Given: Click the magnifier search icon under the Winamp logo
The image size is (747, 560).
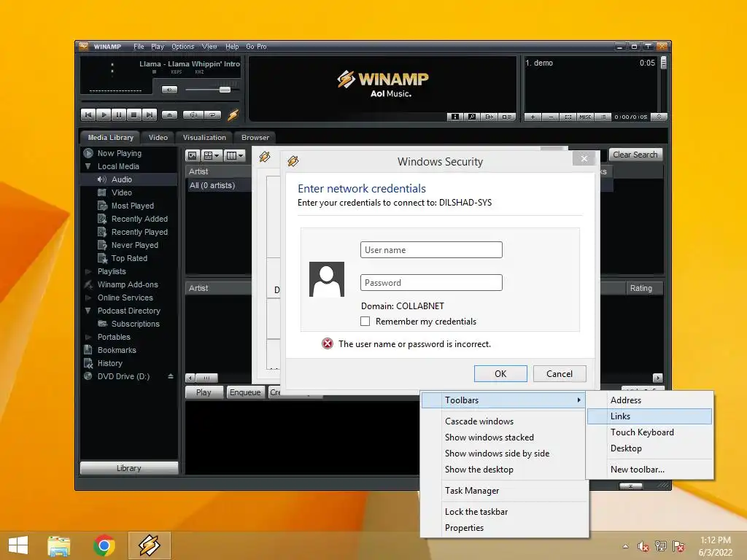Looking at the screenshot, I should [x=472, y=117].
